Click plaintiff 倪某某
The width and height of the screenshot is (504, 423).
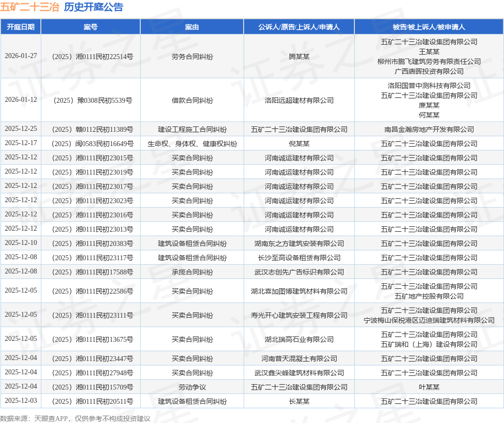coord(299,144)
